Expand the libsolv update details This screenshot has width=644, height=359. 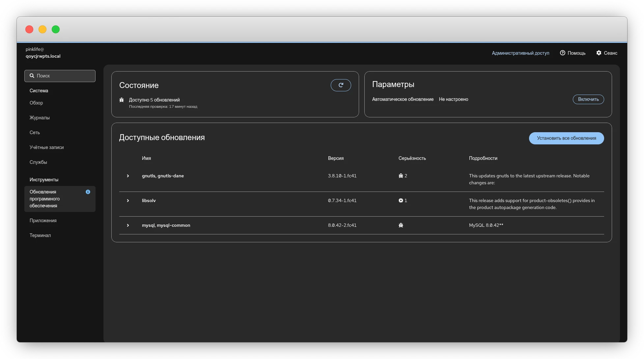tap(128, 200)
